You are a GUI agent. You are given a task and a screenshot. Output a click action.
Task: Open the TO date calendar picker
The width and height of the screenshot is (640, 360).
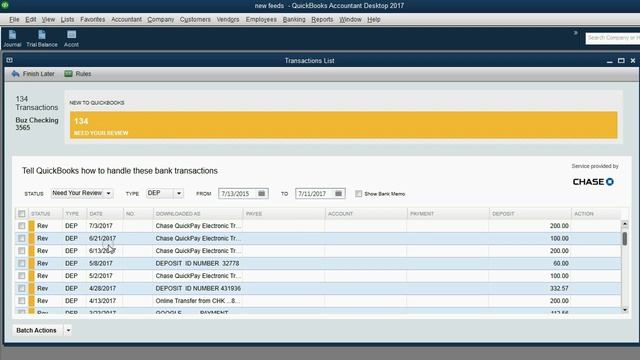click(x=338, y=193)
